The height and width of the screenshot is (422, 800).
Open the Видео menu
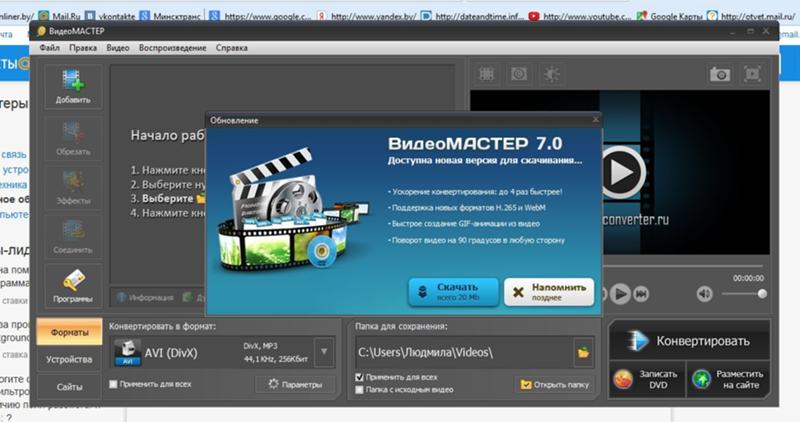point(118,47)
